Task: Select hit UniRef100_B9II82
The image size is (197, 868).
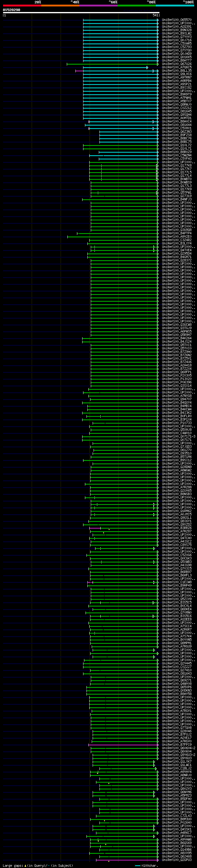Action: (x=177, y=88)
